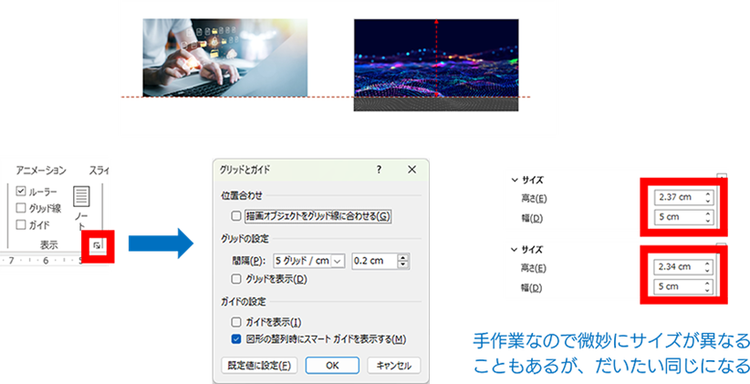The image size is (750, 384).
Task: Confirm with the OK button
Action: [332, 365]
